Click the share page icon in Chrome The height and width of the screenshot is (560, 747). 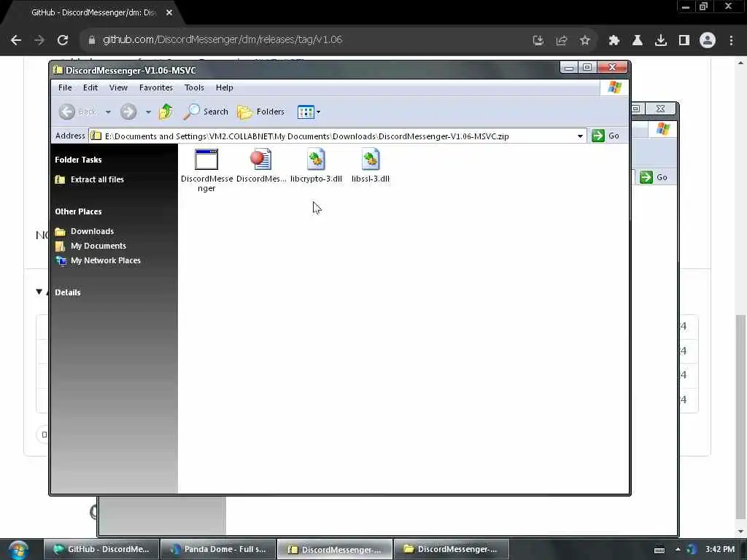(562, 41)
